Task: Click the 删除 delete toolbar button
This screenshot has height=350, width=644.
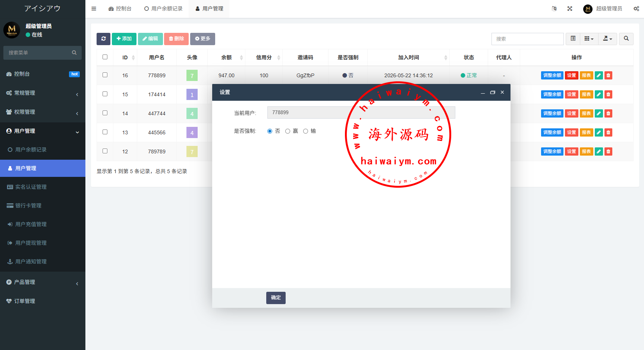Action: 176,39
